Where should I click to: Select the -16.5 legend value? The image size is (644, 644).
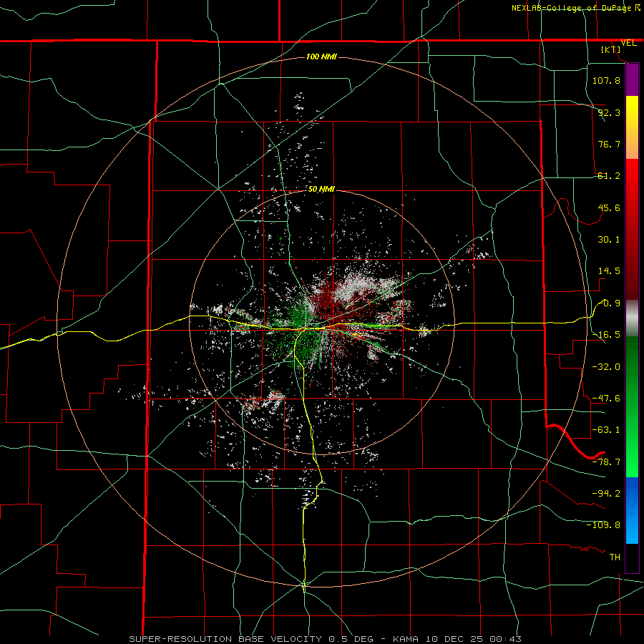click(x=606, y=335)
